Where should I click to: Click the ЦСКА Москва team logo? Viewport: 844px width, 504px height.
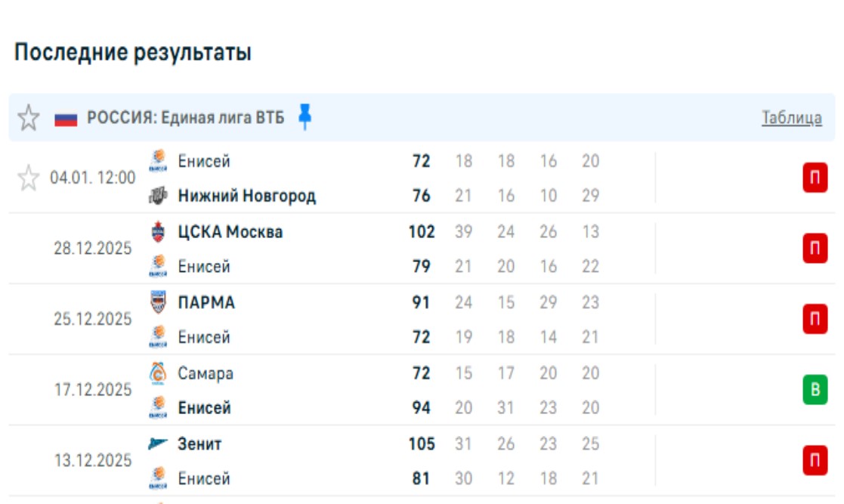pyautogui.click(x=158, y=232)
